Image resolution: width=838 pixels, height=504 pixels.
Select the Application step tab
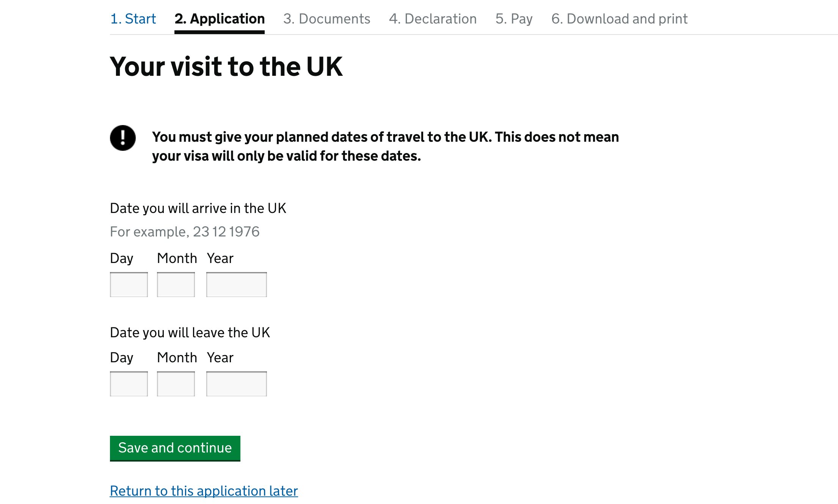coord(219,19)
